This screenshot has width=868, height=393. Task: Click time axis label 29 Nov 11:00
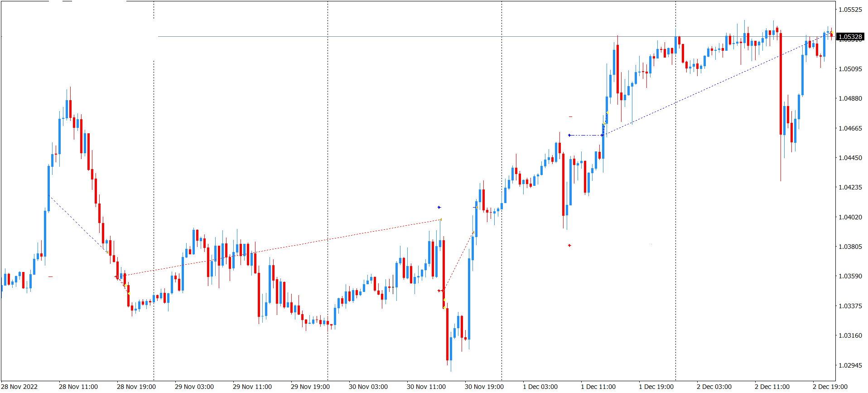click(x=252, y=387)
